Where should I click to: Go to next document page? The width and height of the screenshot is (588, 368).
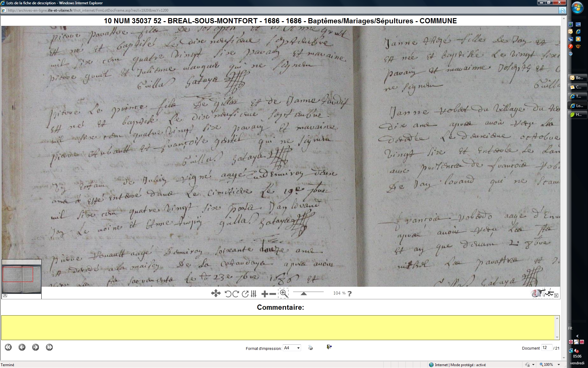tap(36, 347)
